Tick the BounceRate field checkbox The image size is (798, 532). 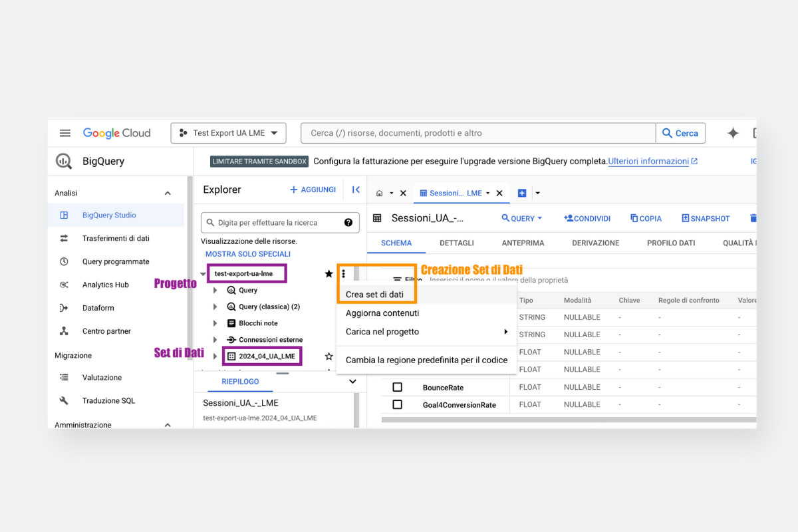[397, 387]
